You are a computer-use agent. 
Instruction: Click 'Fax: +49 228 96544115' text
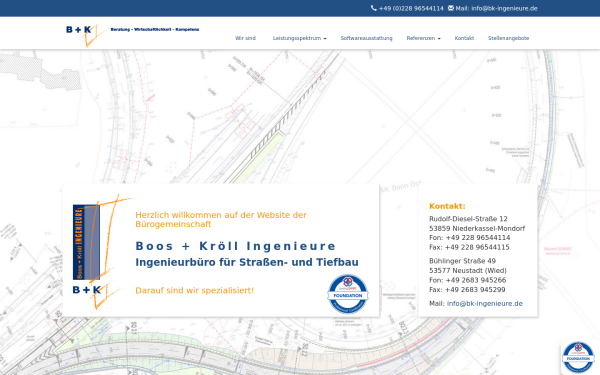(469, 247)
